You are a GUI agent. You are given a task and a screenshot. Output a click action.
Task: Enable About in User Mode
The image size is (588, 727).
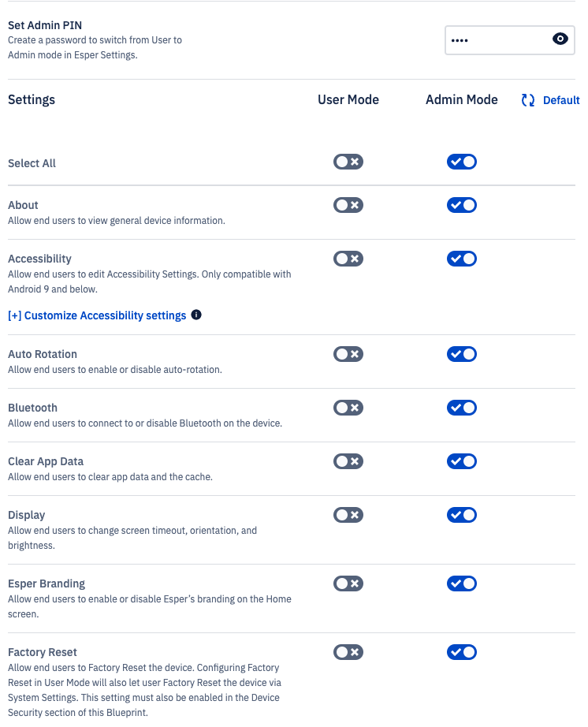348,205
